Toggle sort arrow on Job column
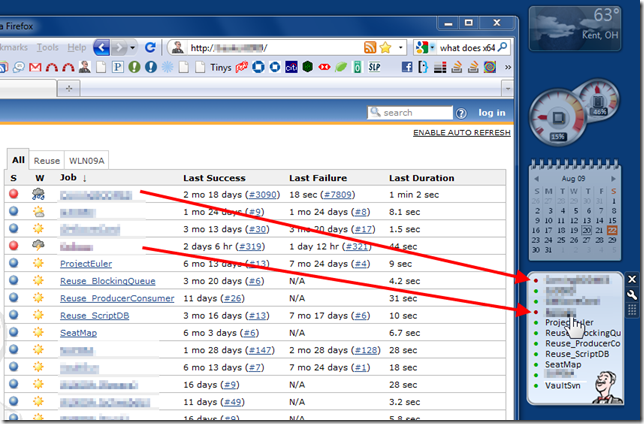This screenshot has width=644, height=424. point(85,178)
